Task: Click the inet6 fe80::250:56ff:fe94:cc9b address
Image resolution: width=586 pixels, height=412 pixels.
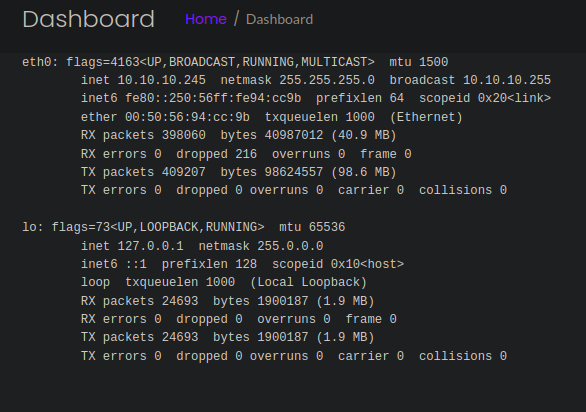Action: [191, 98]
